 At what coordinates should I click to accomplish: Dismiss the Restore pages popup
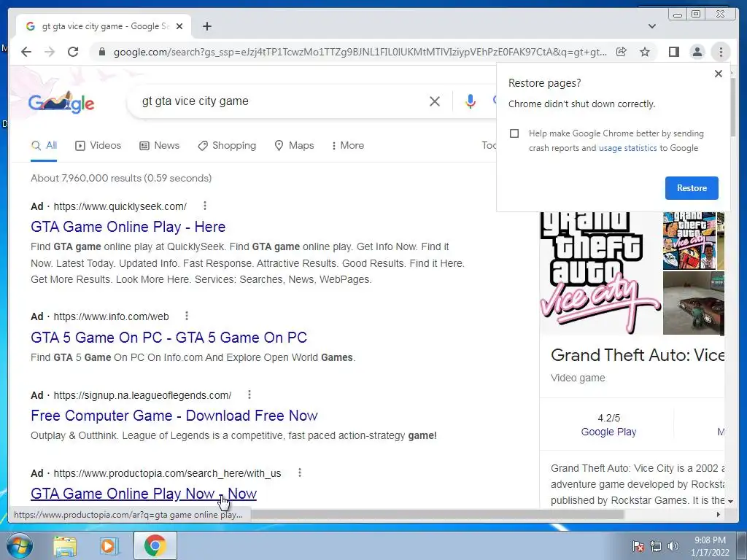719,74
